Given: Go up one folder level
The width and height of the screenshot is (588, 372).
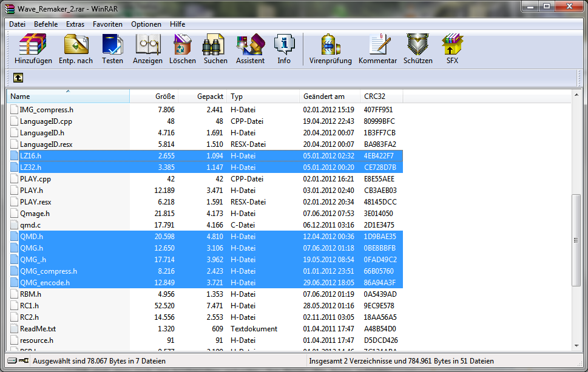Looking at the screenshot, I should (x=18, y=78).
